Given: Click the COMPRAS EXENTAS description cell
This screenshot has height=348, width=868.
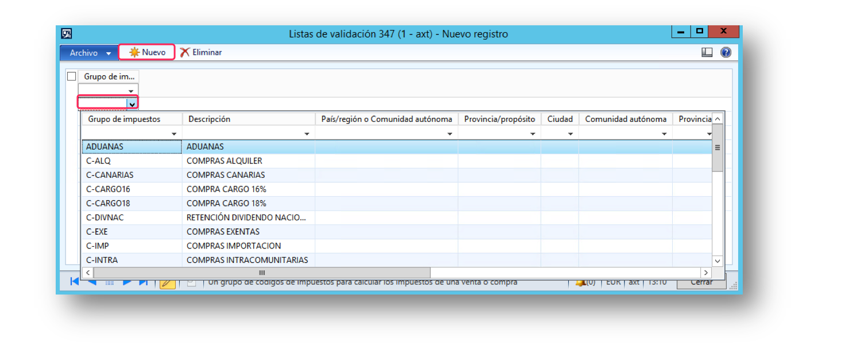Looking at the screenshot, I should point(249,232).
